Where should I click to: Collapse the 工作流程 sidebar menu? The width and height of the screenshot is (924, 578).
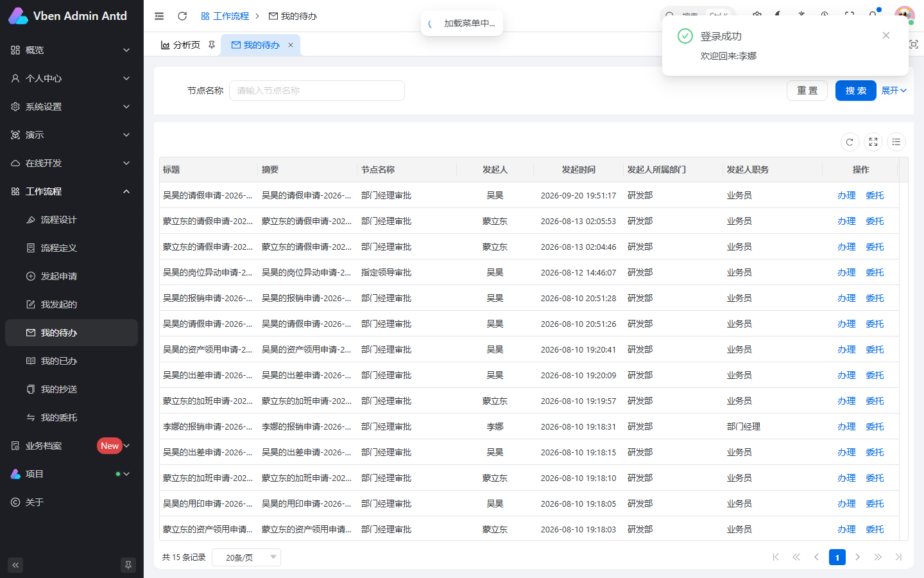click(72, 191)
